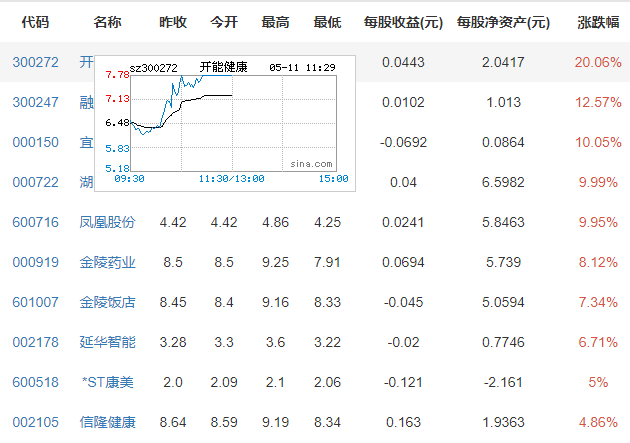Open 金陵饭店 stock name link

[107, 302]
